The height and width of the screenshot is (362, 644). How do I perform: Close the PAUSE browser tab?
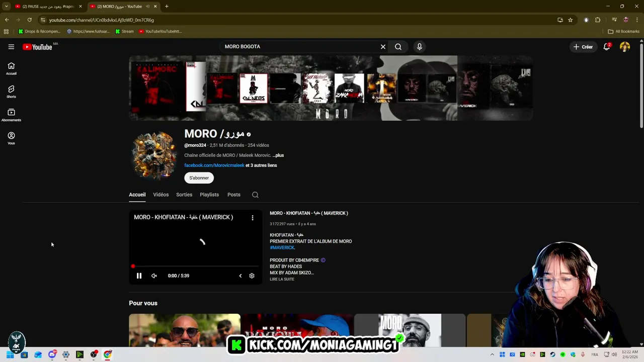(80, 7)
